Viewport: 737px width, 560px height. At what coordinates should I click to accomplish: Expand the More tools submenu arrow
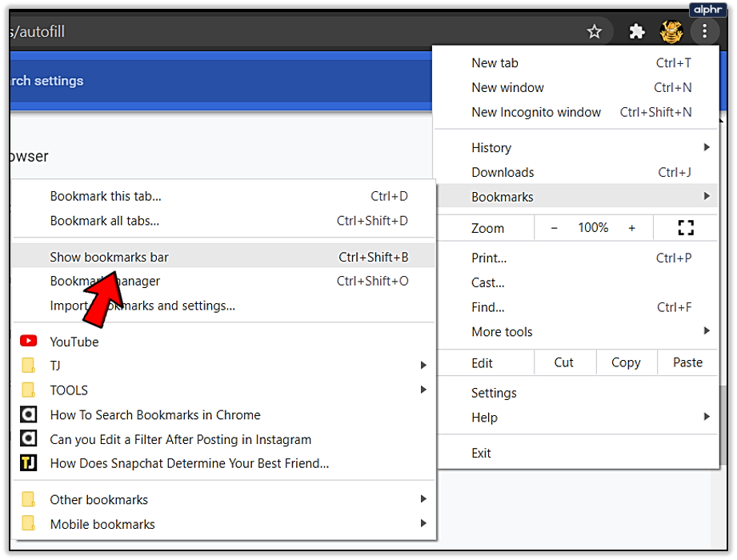pos(707,330)
